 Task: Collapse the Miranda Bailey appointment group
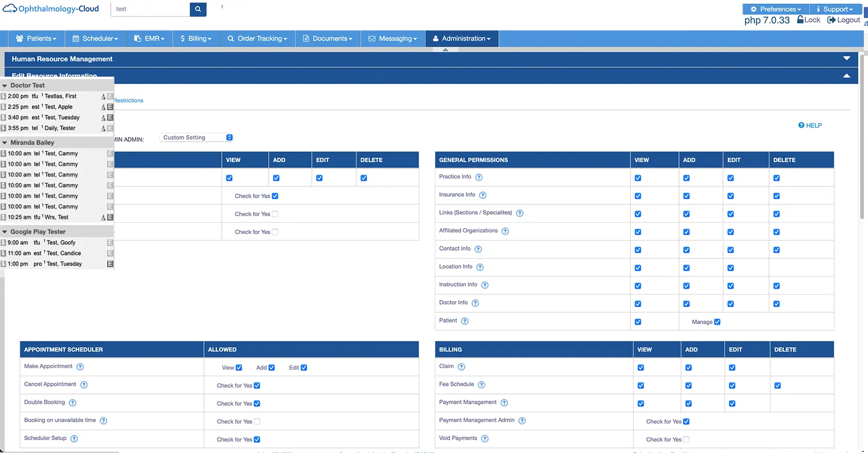pyautogui.click(x=5, y=143)
